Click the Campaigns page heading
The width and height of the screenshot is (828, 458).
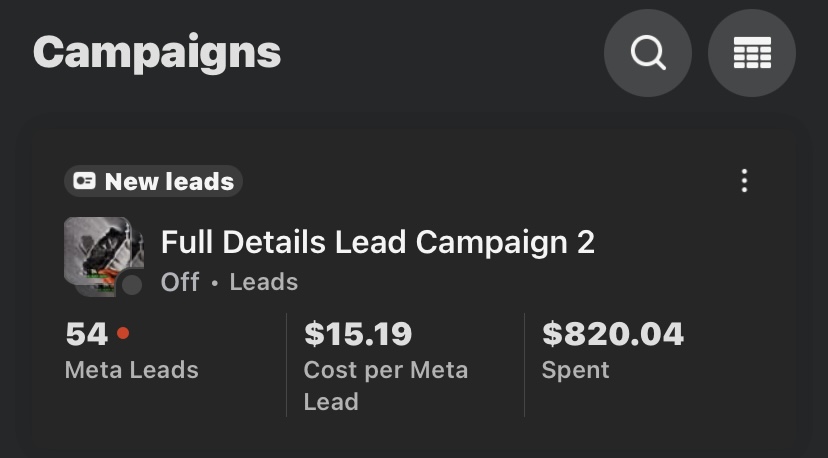pyautogui.click(x=157, y=52)
